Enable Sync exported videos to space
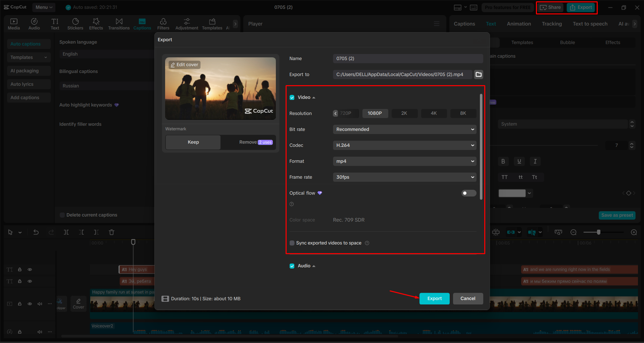Image resolution: width=644 pixels, height=343 pixels. [292, 243]
